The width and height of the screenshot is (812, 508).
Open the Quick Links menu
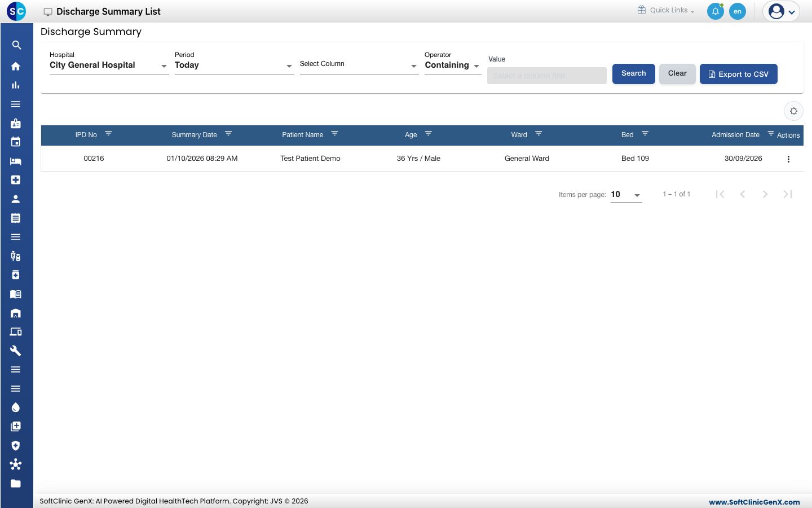666,10
